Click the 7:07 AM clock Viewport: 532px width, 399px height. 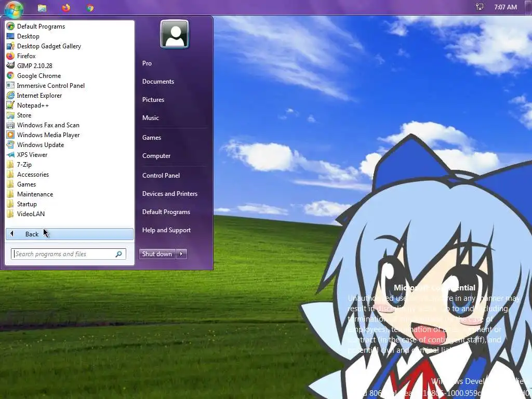(506, 7)
